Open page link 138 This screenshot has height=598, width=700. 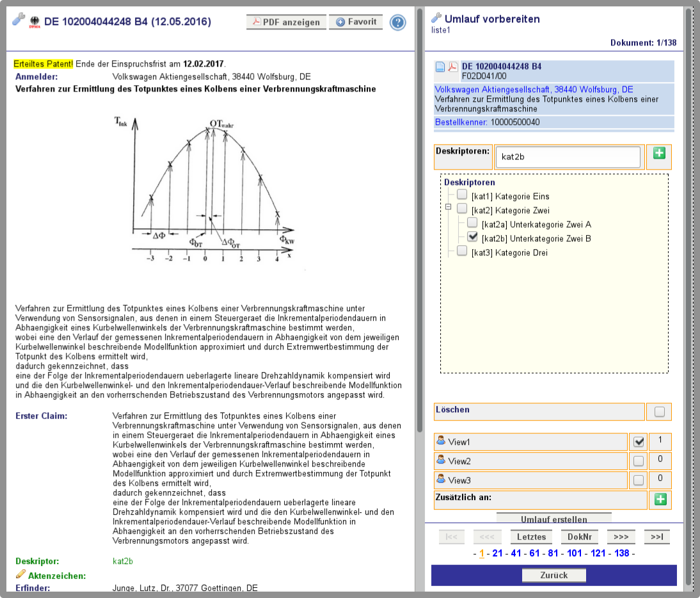(622, 553)
